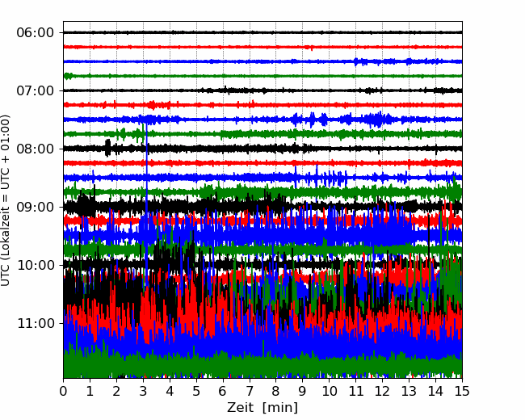Click the "Zeit [min]" axis title

tap(262, 408)
